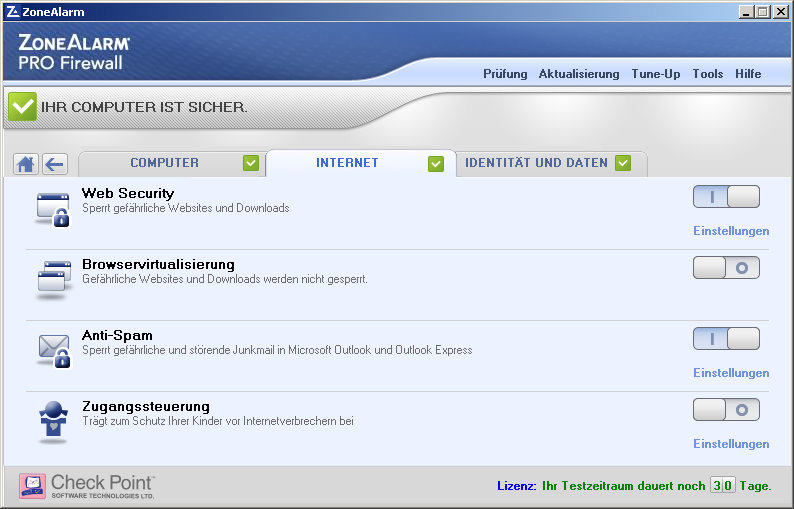Open the Tools menu

(707, 74)
